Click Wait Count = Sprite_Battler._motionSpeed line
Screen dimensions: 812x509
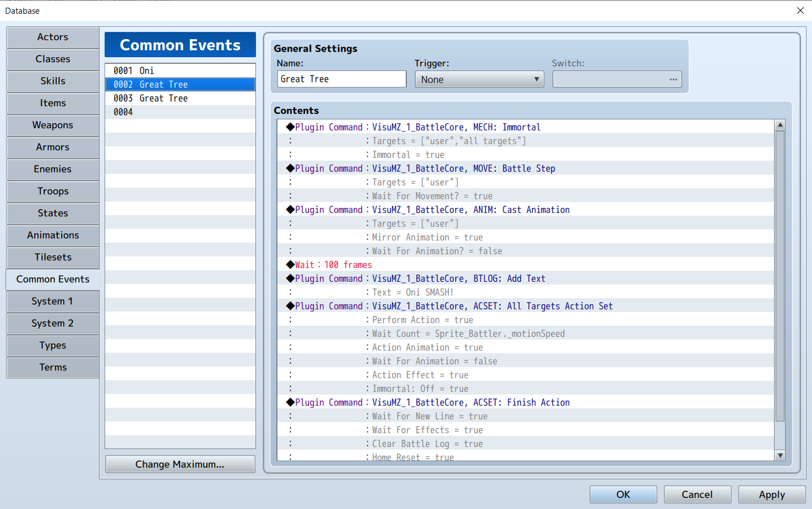(x=526, y=333)
